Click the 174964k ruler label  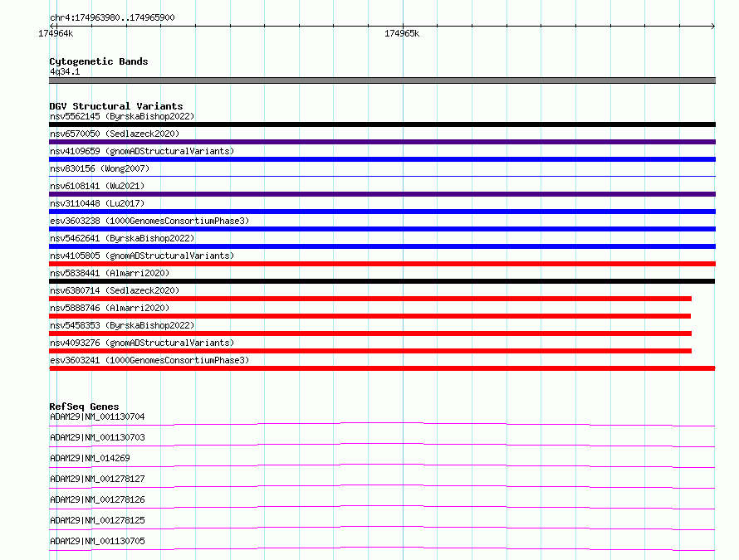56,33
